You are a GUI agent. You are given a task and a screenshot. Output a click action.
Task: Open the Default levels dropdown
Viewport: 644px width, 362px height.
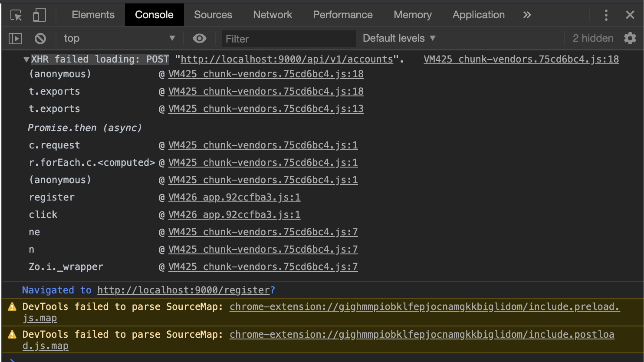(x=398, y=38)
